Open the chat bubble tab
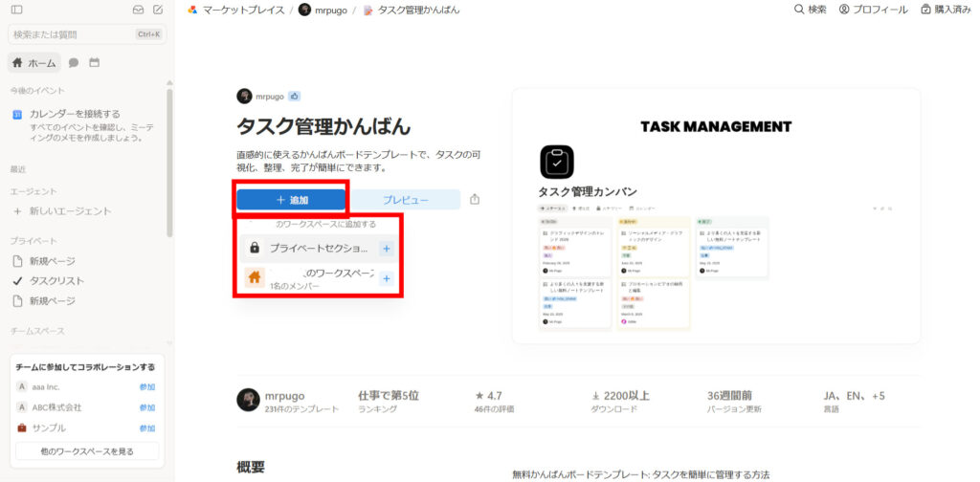 point(74,62)
